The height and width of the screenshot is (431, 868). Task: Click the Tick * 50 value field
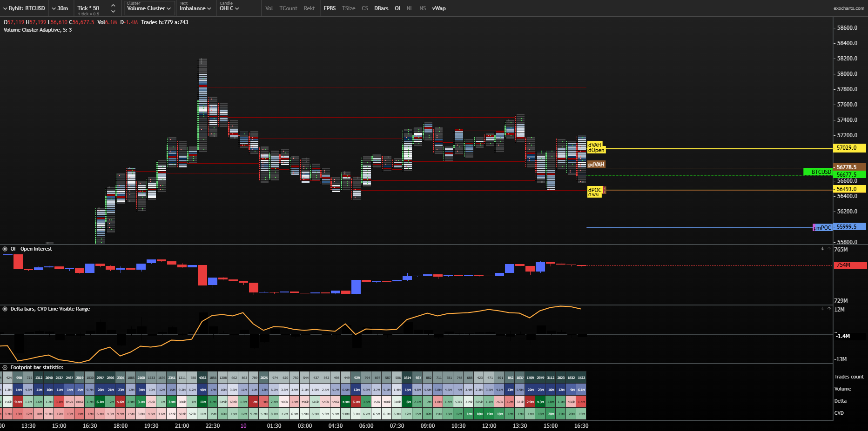(x=88, y=8)
